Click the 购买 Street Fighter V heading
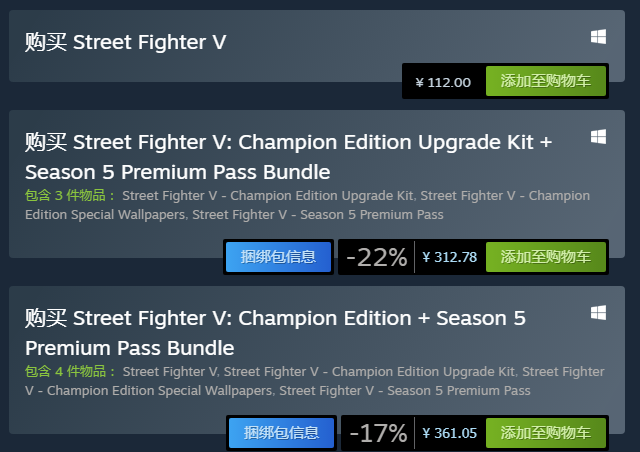 (125, 42)
